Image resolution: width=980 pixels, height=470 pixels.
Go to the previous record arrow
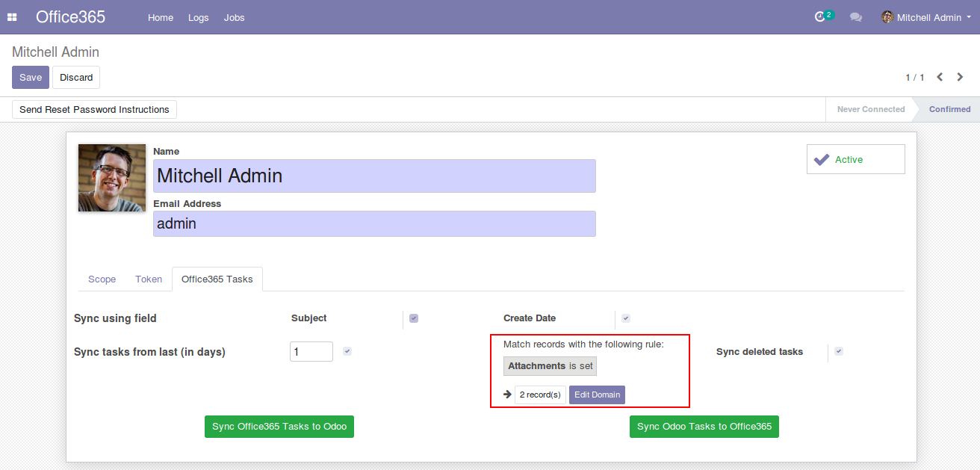click(940, 77)
